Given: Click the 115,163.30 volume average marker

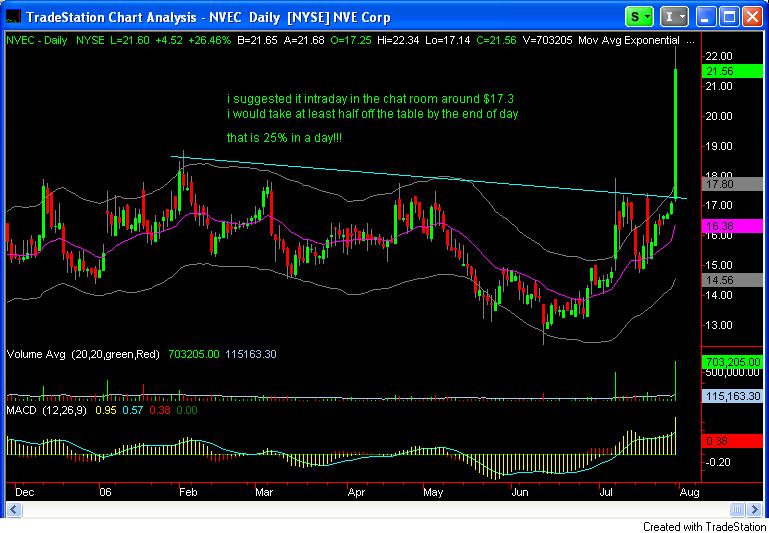Looking at the screenshot, I should [x=732, y=396].
